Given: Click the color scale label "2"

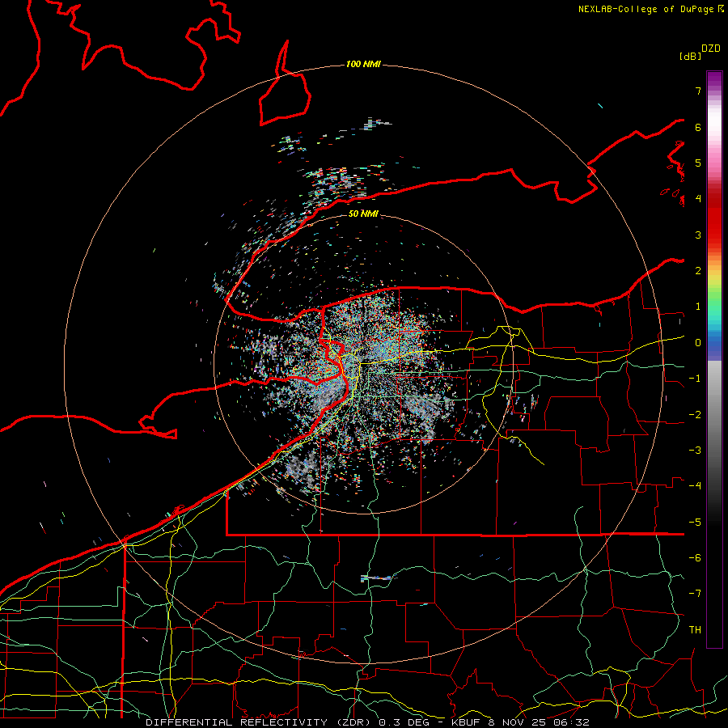Looking at the screenshot, I should pos(698,271).
